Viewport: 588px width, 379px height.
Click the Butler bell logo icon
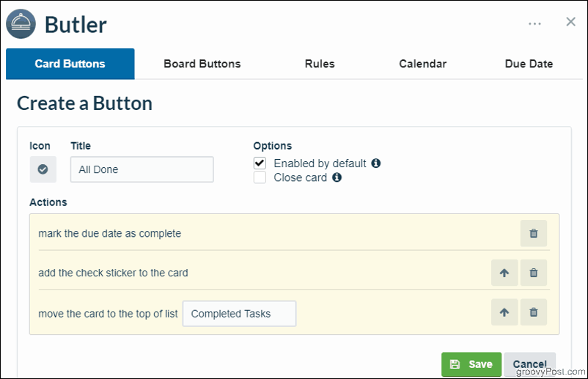point(21,23)
